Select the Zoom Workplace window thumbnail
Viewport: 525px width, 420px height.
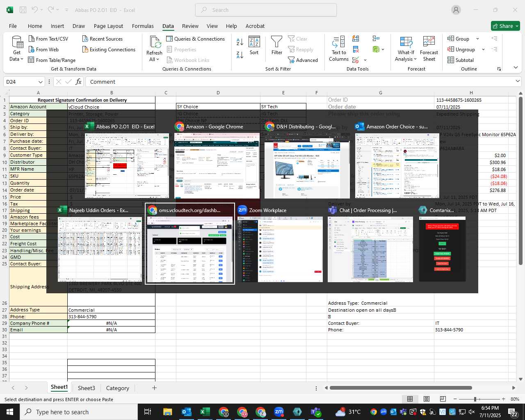tap(280, 244)
